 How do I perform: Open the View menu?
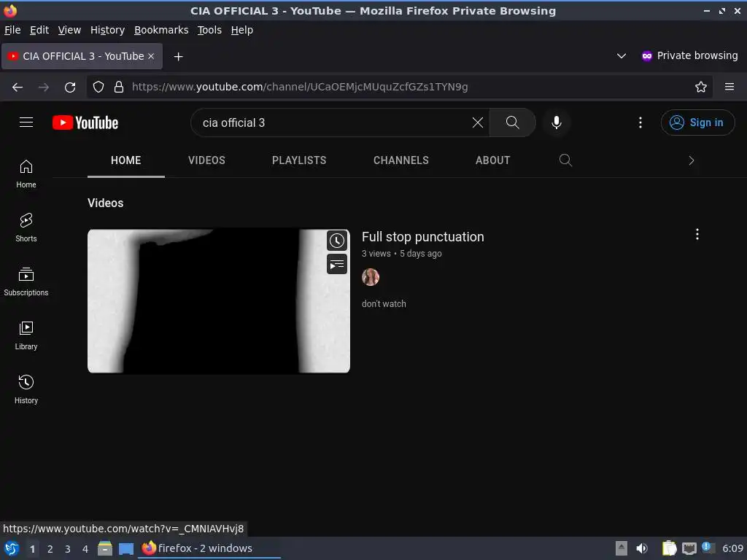pos(69,30)
